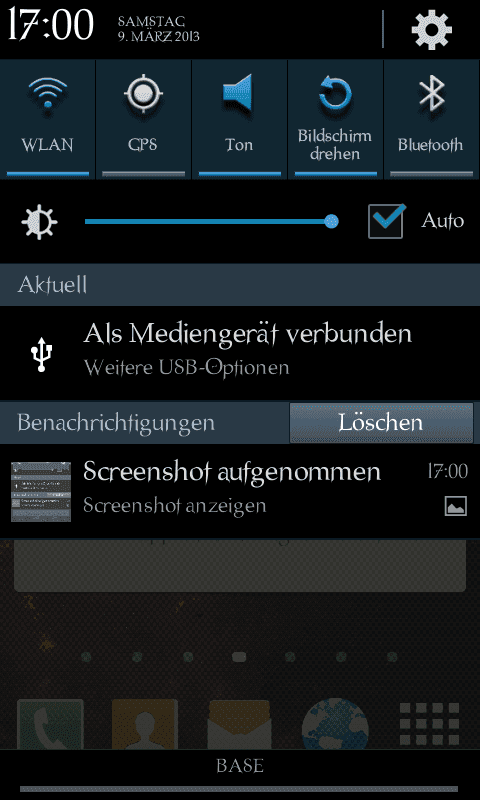Tap the screenshot thumbnail preview
This screenshot has width=480, height=800.
(41, 492)
